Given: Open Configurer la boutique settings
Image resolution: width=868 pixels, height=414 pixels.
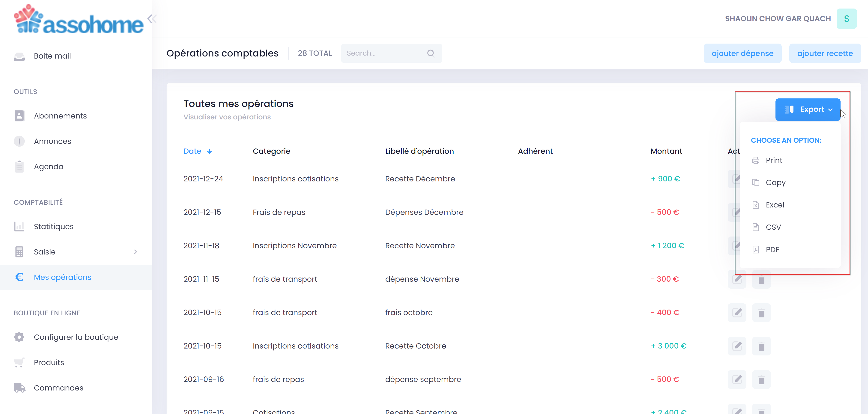Looking at the screenshot, I should (x=76, y=337).
